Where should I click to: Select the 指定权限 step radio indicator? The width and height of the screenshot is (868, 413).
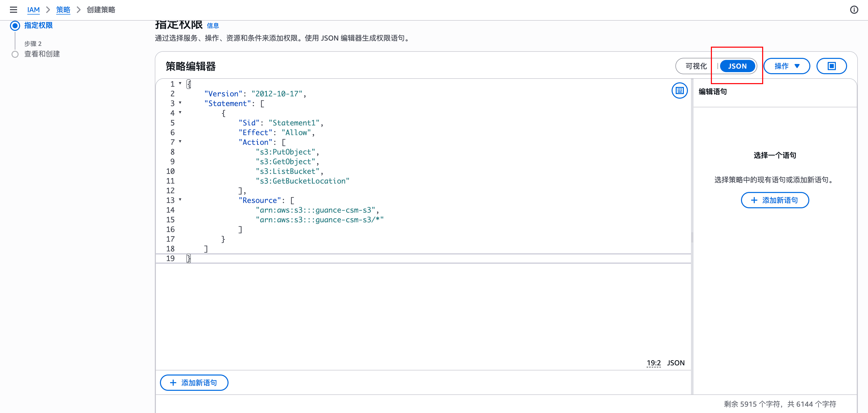point(15,25)
